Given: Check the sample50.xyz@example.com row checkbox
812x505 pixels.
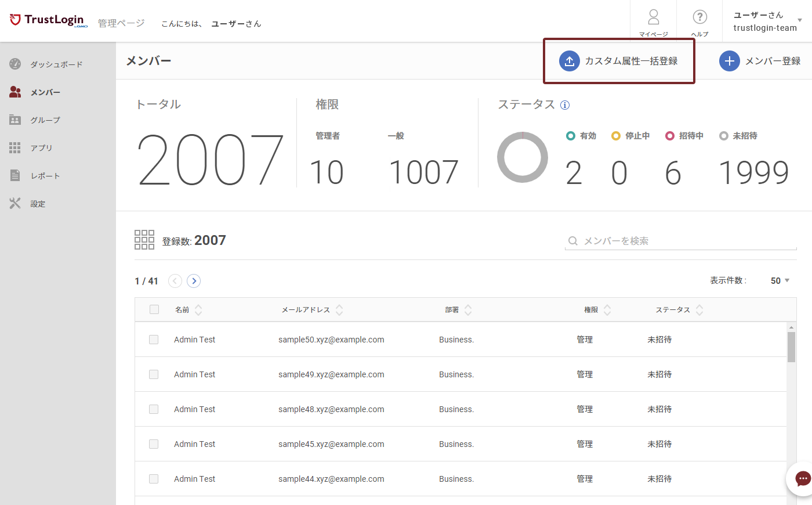Looking at the screenshot, I should (154, 340).
